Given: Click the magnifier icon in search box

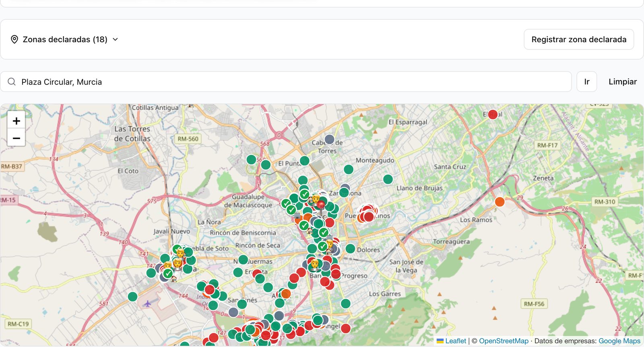Looking at the screenshot, I should 12,82.
